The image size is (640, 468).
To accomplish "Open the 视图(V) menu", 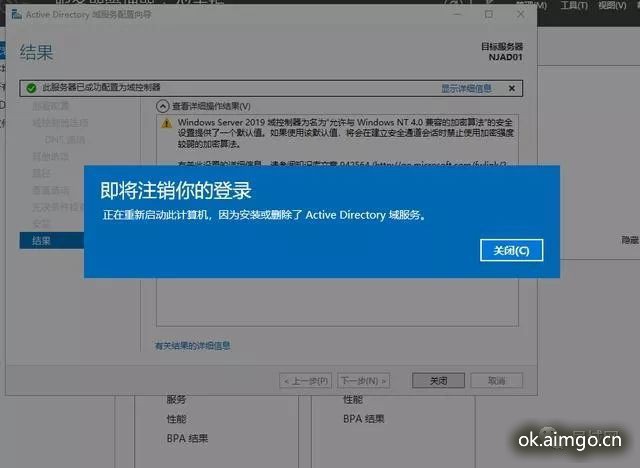I will [612, 5].
